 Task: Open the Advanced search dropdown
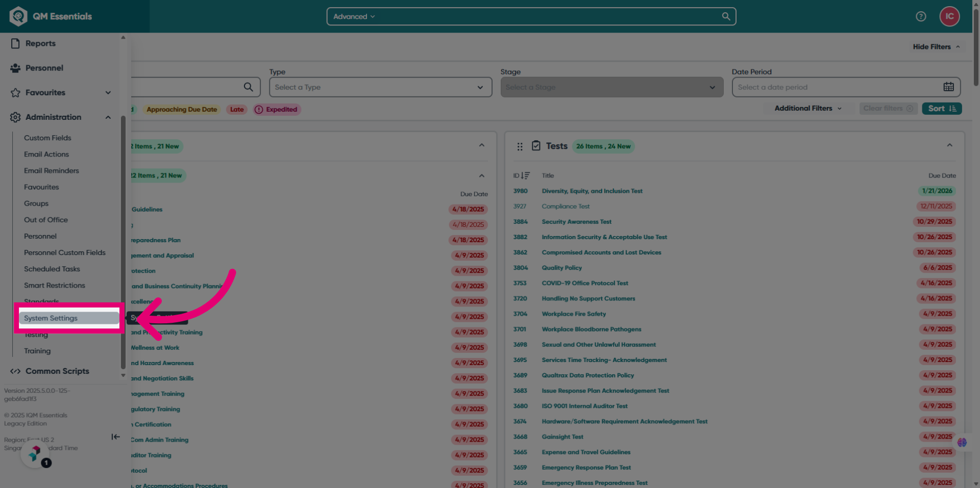coord(354,16)
